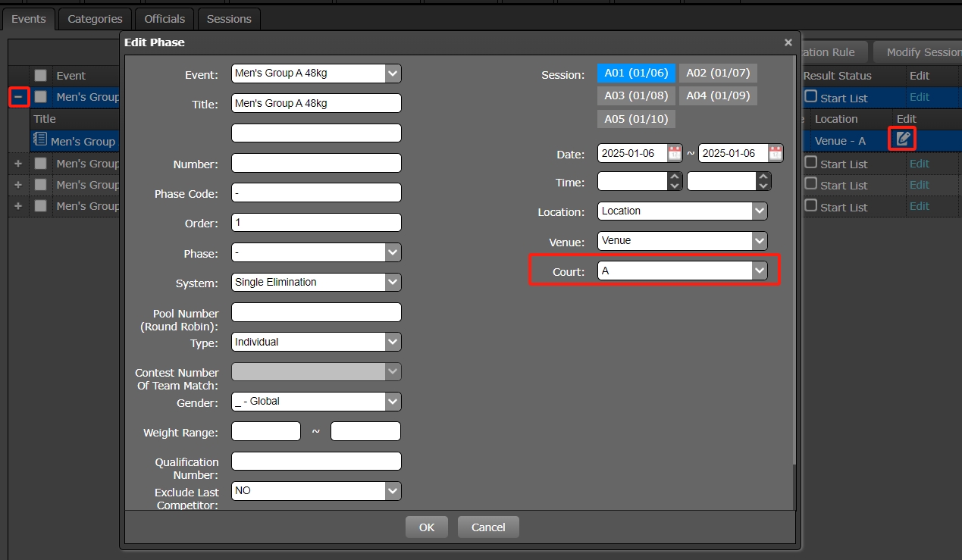This screenshot has height=560, width=962.
Task: Toggle the Start List checkbox in first row
Action: 810,97
